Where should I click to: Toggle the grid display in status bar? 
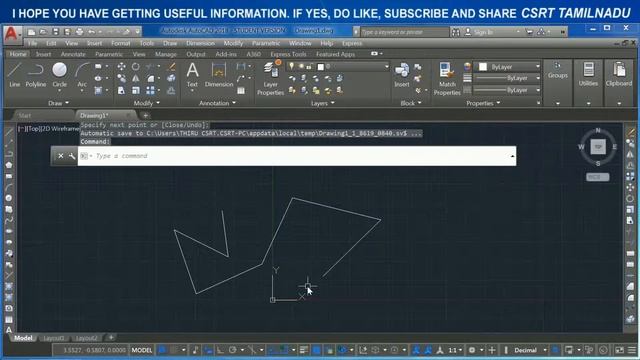(162, 350)
